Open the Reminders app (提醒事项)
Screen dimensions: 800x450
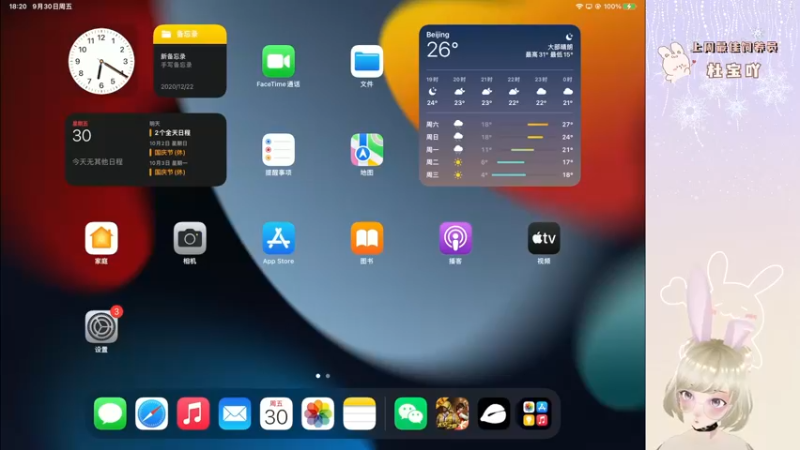tap(278, 149)
